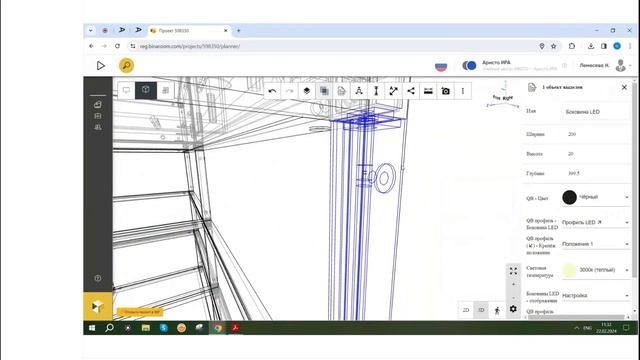
Task: Click the redo arrow in viewport toolbar
Action: coord(289,91)
